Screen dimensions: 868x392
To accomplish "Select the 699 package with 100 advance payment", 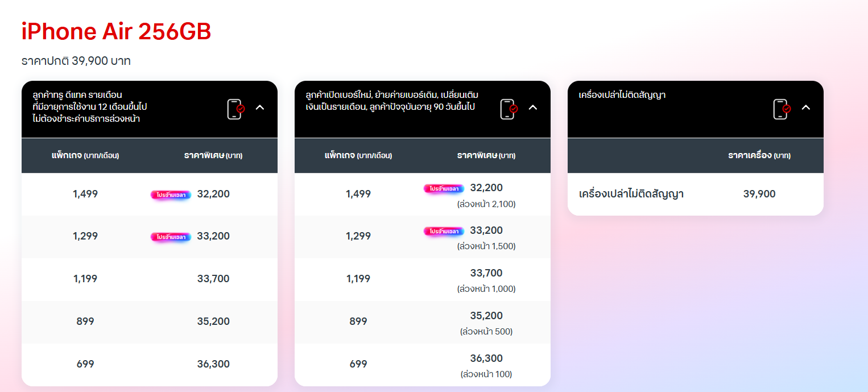I will pos(358,364).
